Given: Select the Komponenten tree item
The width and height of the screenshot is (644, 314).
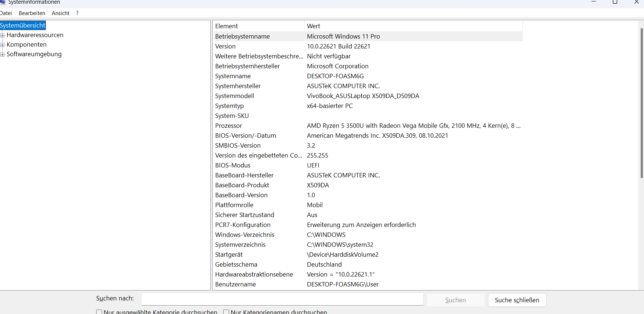Looking at the screenshot, I should [x=26, y=44].
